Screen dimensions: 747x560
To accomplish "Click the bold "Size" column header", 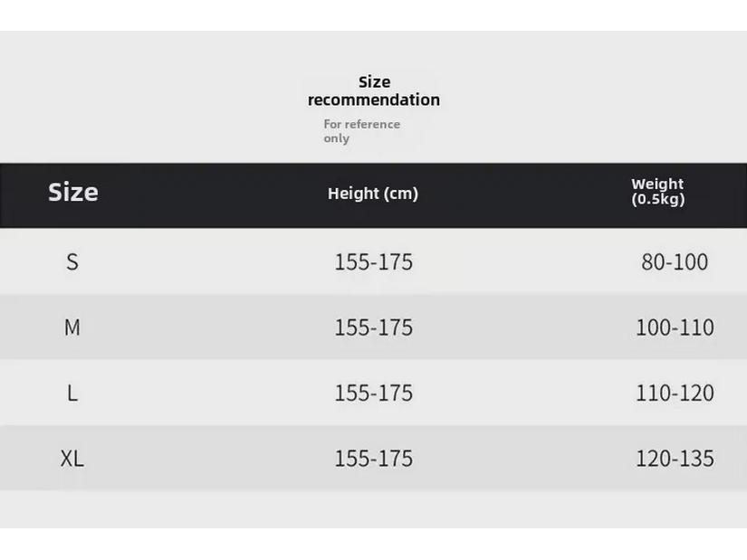I will (73, 192).
